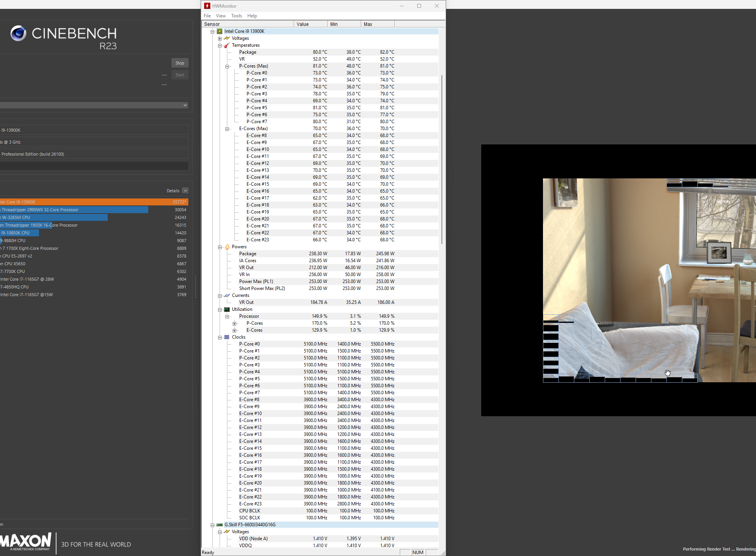Expand the P-Cores utilization node
Image resolution: width=756 pixels, height=556 pixels.
[x=234, y=324]
